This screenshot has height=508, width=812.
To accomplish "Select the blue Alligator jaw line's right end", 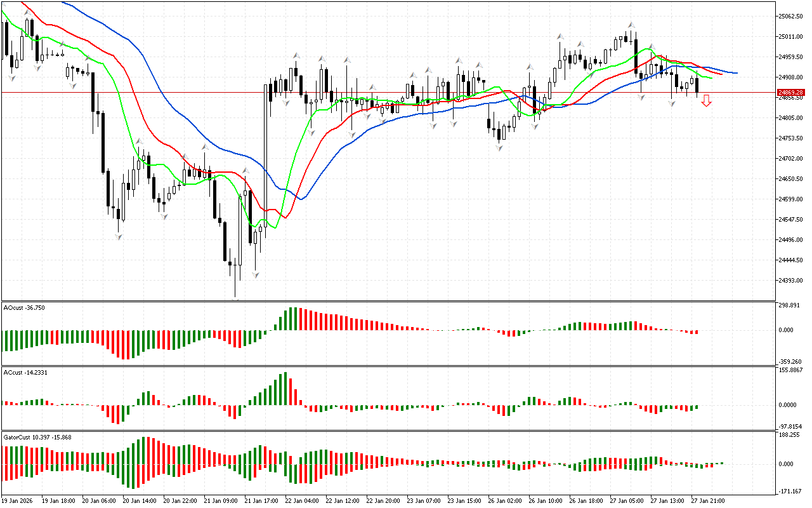I will click(735, 72).
